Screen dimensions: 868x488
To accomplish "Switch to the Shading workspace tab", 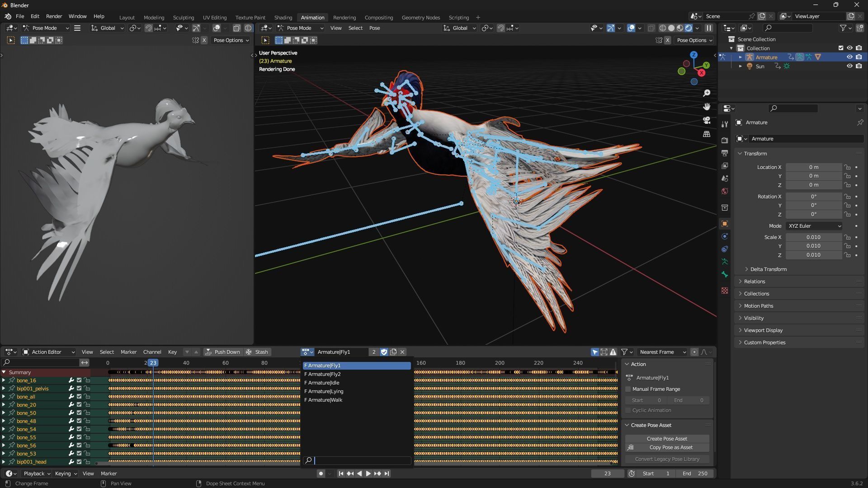I will 283,17.
